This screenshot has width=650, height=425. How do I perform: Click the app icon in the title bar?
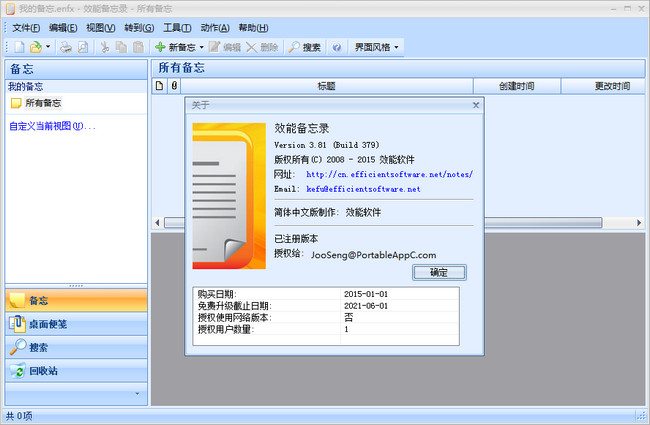click(10, 9)
